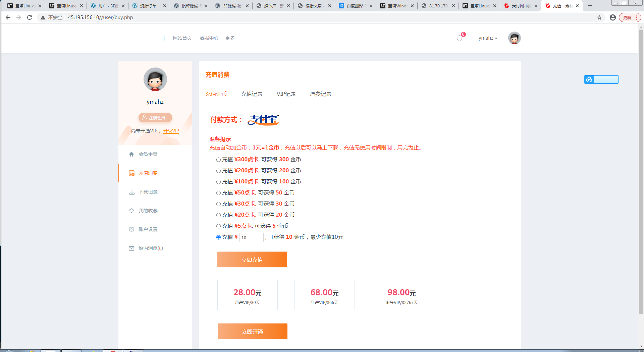The height and width of the screenshot is (352, 644).
Task: Open 账户设置 gear icon
Action: point(131,229)
